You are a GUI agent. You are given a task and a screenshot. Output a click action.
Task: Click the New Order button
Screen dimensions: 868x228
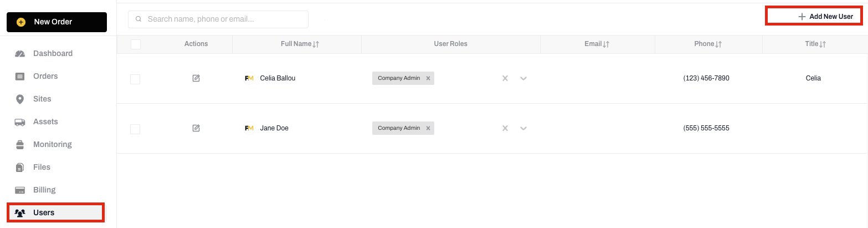point(57,22)
